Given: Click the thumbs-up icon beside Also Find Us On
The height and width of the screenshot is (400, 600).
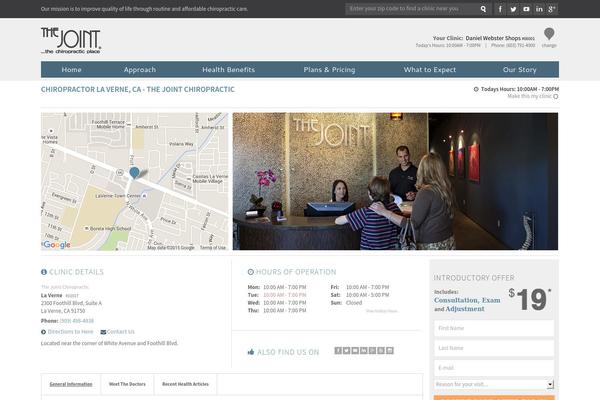Looking at the screenshot, I should click(251, 352).
